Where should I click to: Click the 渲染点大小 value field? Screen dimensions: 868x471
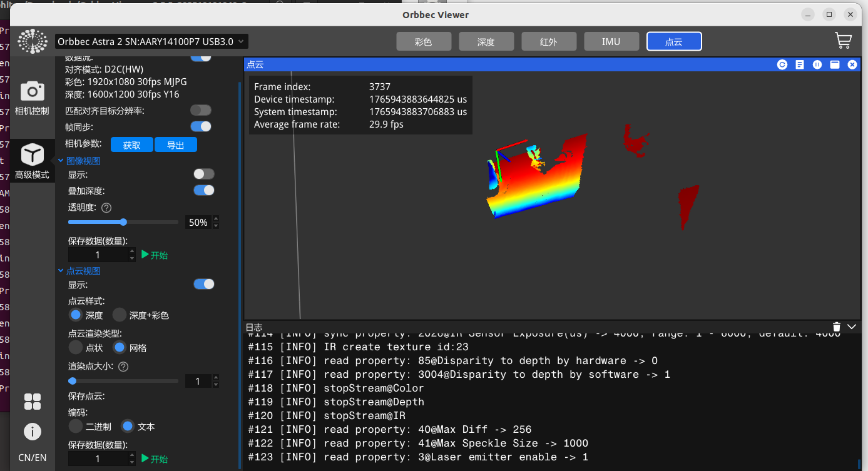pyautogui.click(x=198, y=381)
